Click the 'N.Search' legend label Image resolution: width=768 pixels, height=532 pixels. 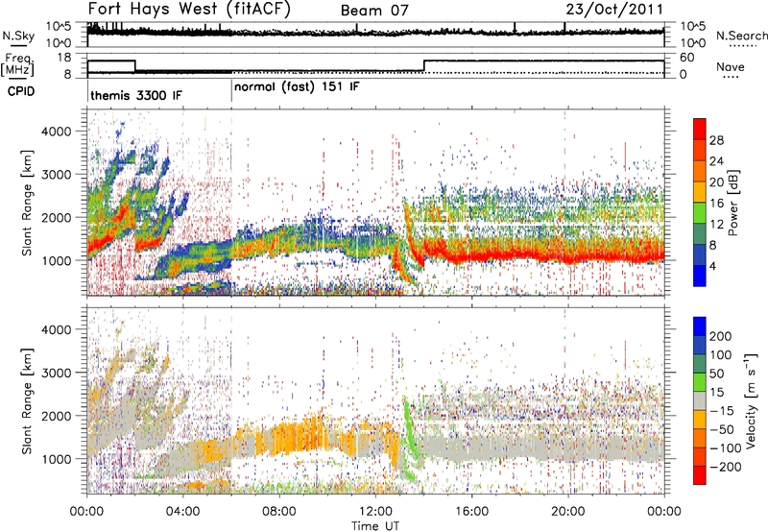(741, 36)
